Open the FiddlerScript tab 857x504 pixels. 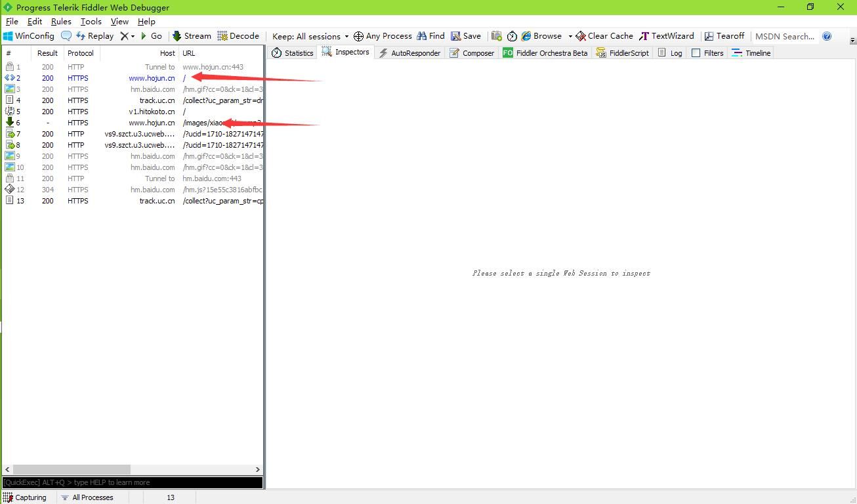(622, 53)
